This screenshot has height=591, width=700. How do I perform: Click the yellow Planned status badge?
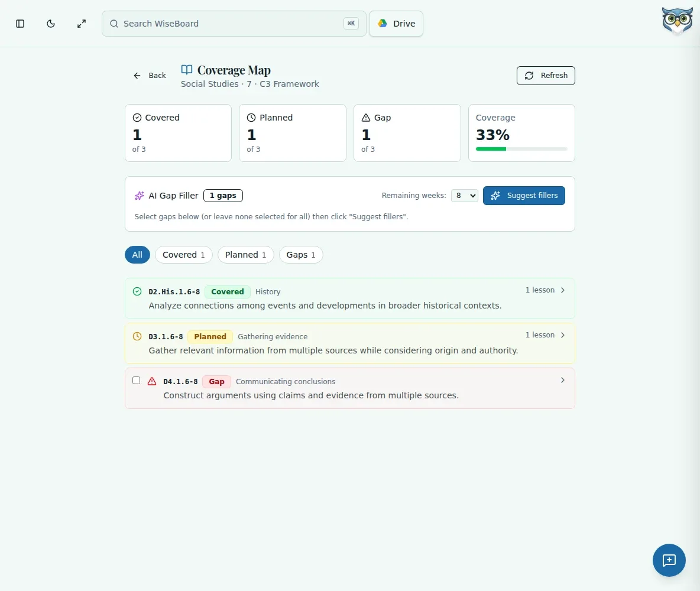click(x=210, y=336)
